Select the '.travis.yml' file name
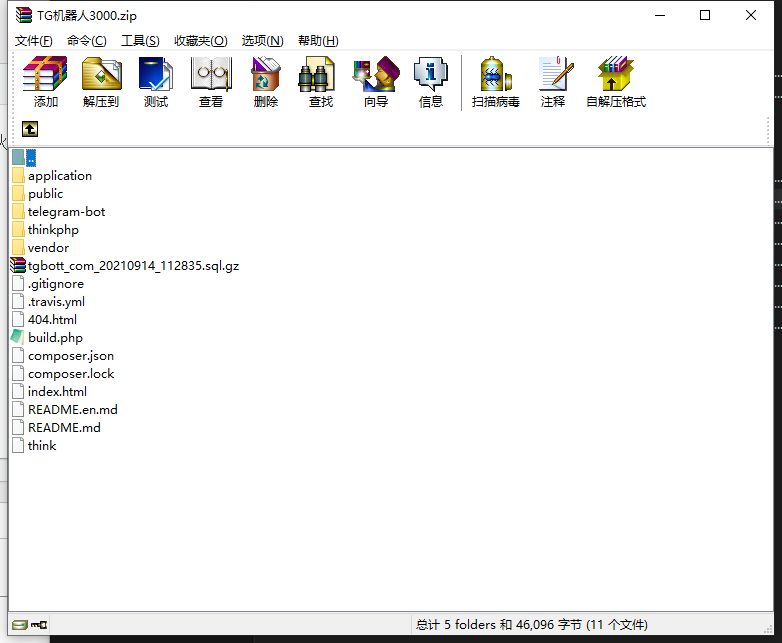 coord(56,301)
